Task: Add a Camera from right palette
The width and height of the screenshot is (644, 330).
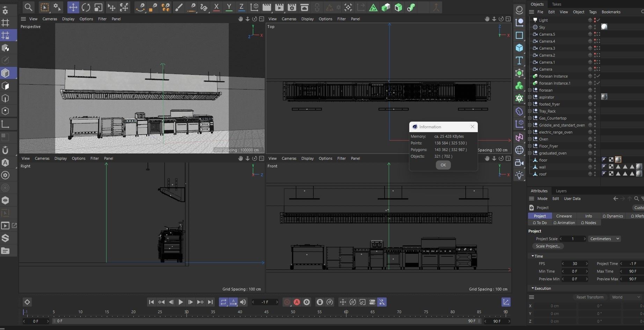Action: (519, 163)
